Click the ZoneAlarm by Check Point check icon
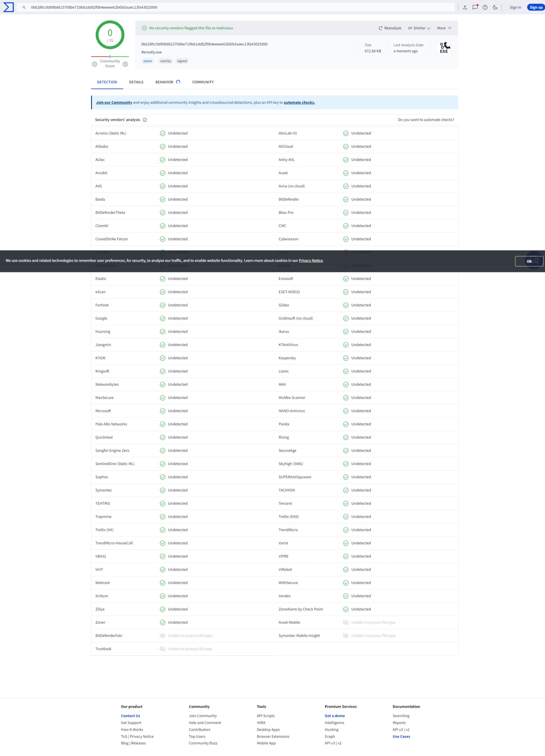 pyautogui.click(x=346, y=609)
